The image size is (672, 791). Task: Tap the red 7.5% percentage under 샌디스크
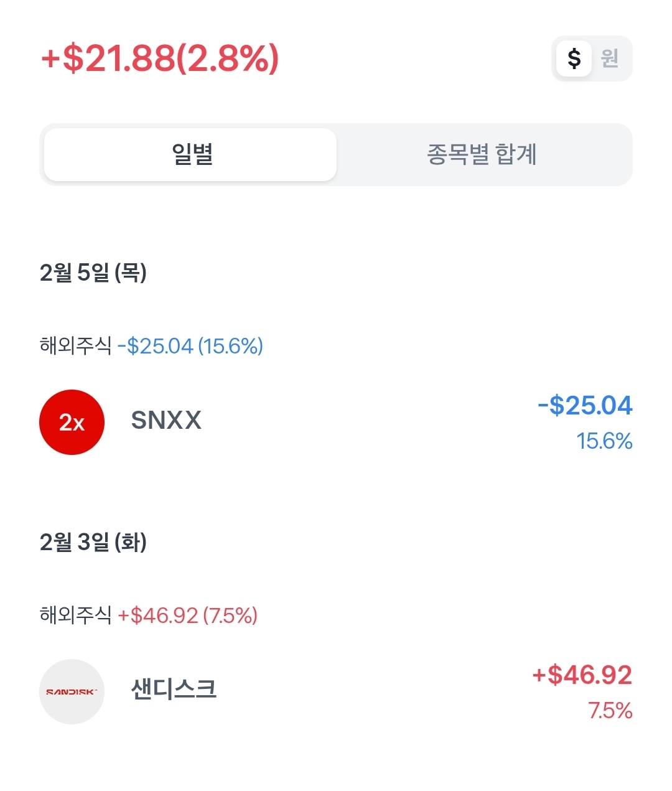(610, 711)
